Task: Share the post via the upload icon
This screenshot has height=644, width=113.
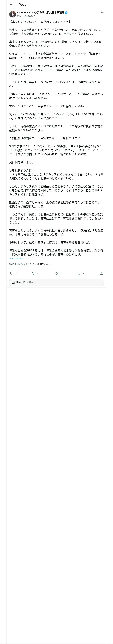Action: point(101,273)
